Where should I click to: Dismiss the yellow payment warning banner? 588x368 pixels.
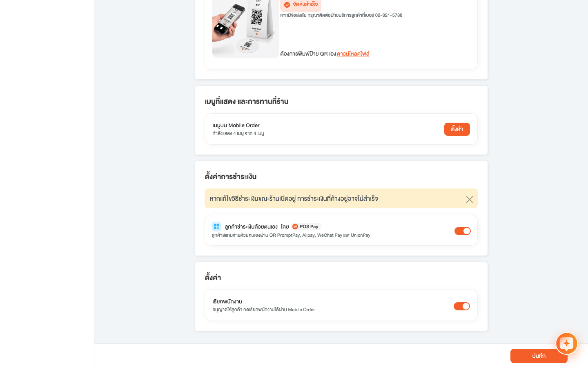[x=470, y=200]
